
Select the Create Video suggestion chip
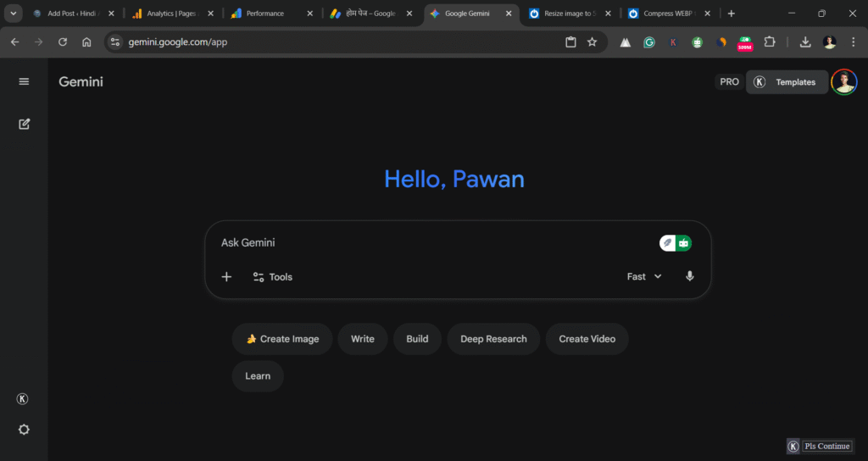click(x=587, y=339)
